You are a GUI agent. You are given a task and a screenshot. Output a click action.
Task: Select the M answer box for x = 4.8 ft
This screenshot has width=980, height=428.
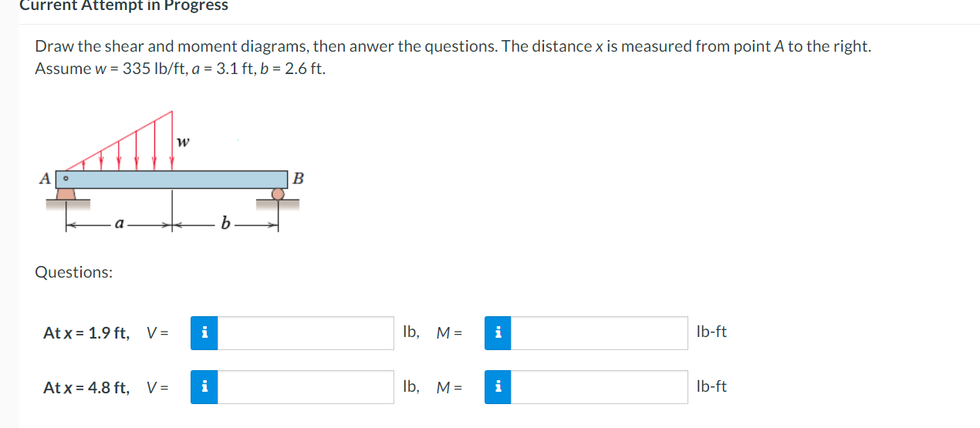coord(600,387)
